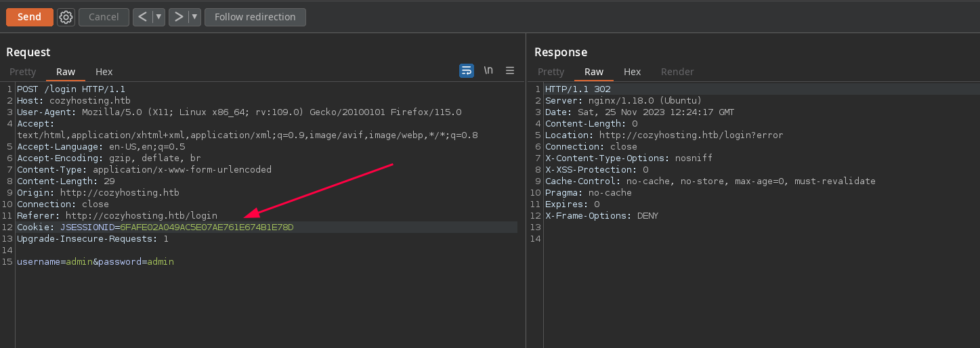Switch the Response view to Pretty tab

pyautogui.click(x=551, y=72)
